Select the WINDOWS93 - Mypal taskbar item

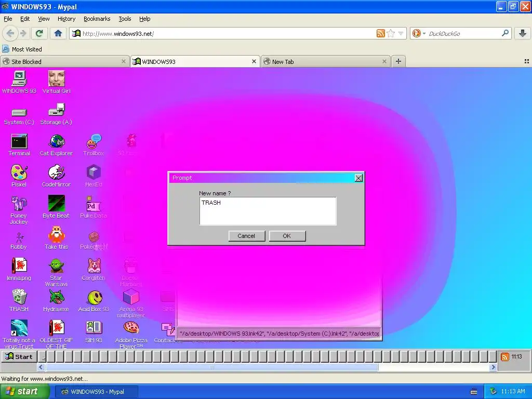[97, 392]
